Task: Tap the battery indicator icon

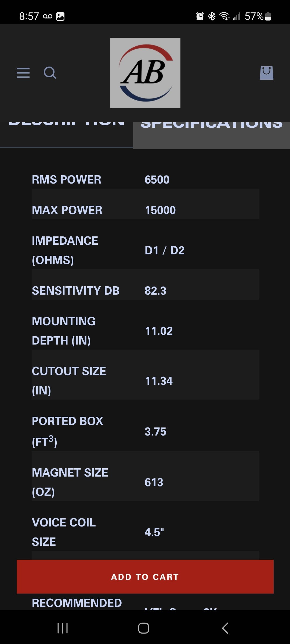Action: [x=268, y=16]
